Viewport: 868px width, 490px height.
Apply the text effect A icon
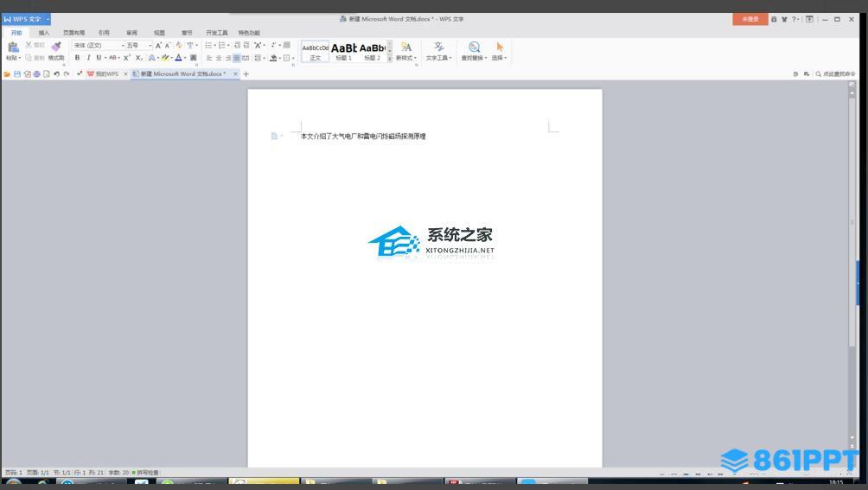151,58
